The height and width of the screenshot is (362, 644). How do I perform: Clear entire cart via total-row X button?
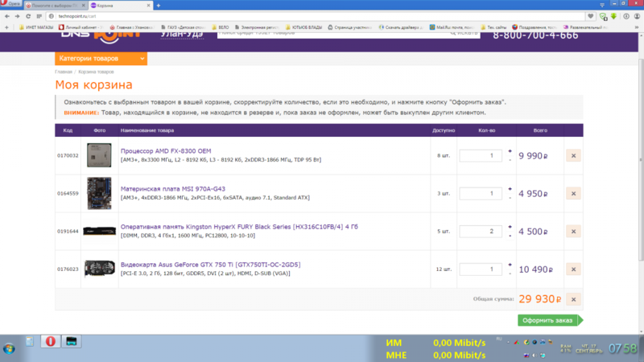click(x=573, y=299)
